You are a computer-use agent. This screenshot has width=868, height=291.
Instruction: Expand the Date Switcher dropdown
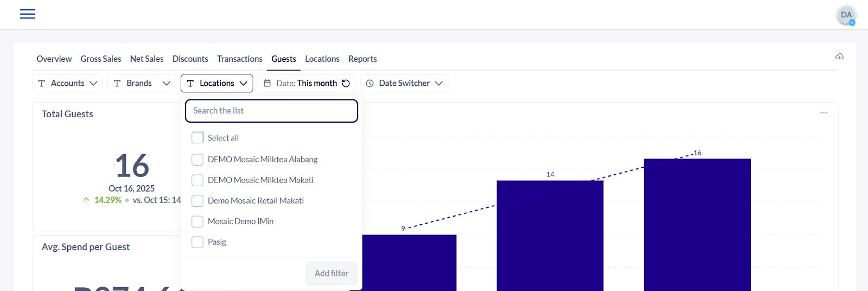click(x=404, y=83)
